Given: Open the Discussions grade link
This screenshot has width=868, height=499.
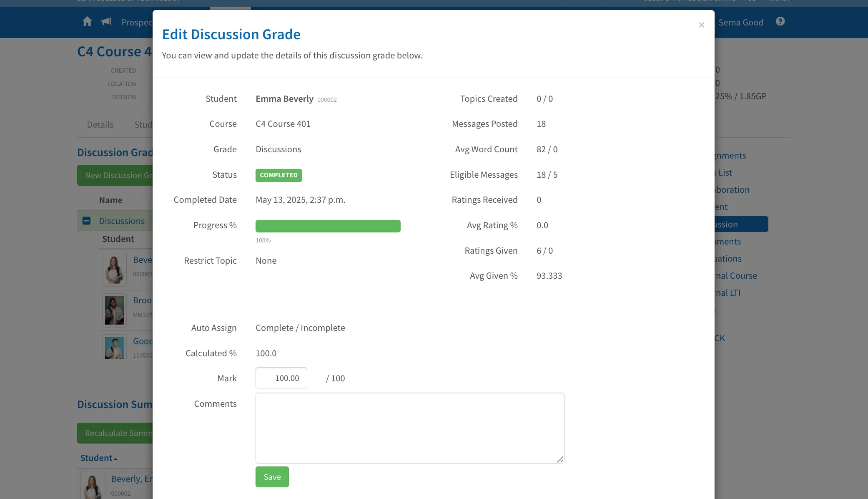Looking at the screenshot, I should [x=122, y=221].
